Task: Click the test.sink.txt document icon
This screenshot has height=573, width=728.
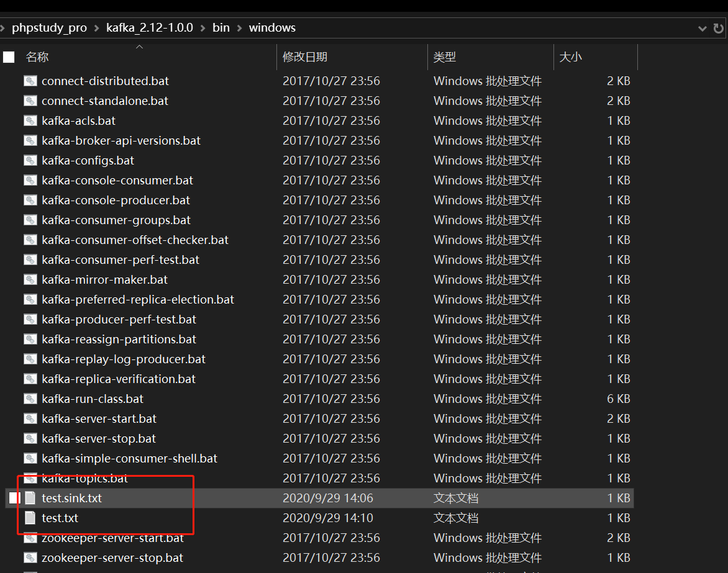Action: 30,499
